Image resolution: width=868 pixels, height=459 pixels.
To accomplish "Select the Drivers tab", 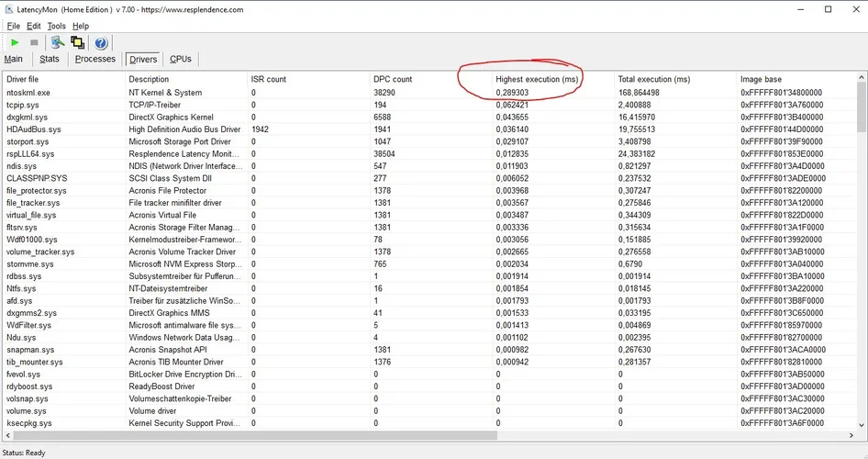I will click(x=143, y=60).
